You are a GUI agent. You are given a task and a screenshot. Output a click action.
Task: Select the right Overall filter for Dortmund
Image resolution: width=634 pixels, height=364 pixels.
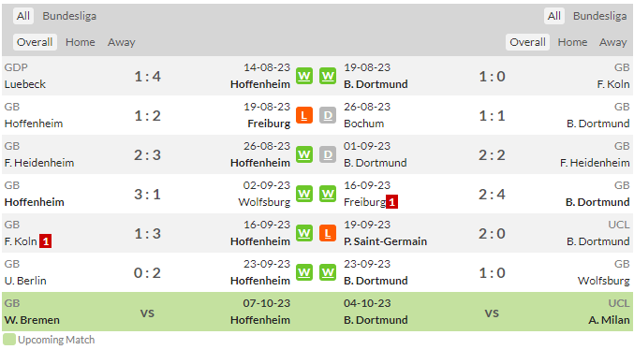pyautogui.click(x=527, y=42)
